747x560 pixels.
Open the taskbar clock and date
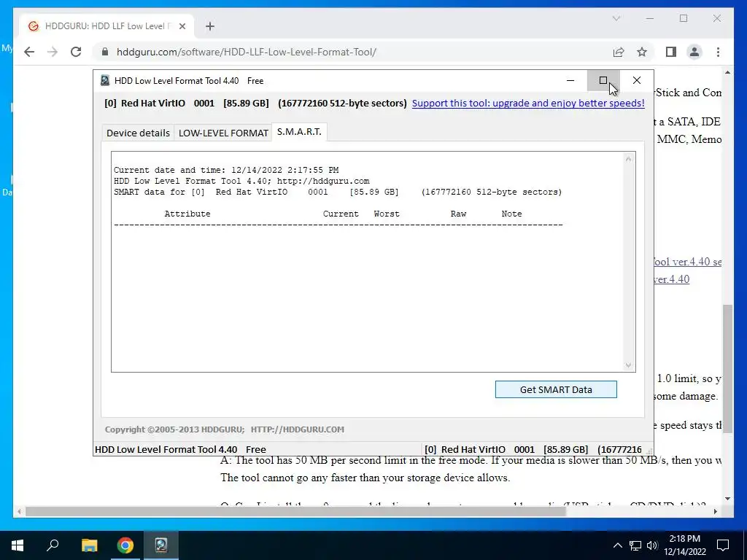tap(685, 545)
